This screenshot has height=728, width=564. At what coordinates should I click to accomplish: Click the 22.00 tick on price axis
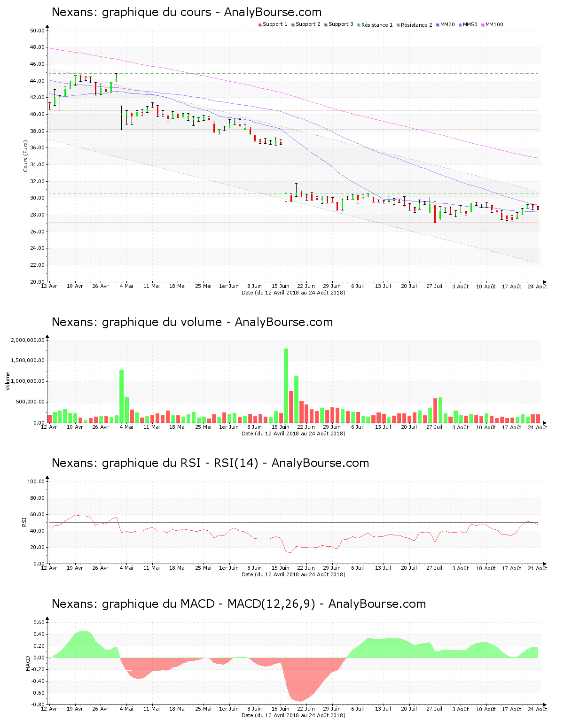37,265
